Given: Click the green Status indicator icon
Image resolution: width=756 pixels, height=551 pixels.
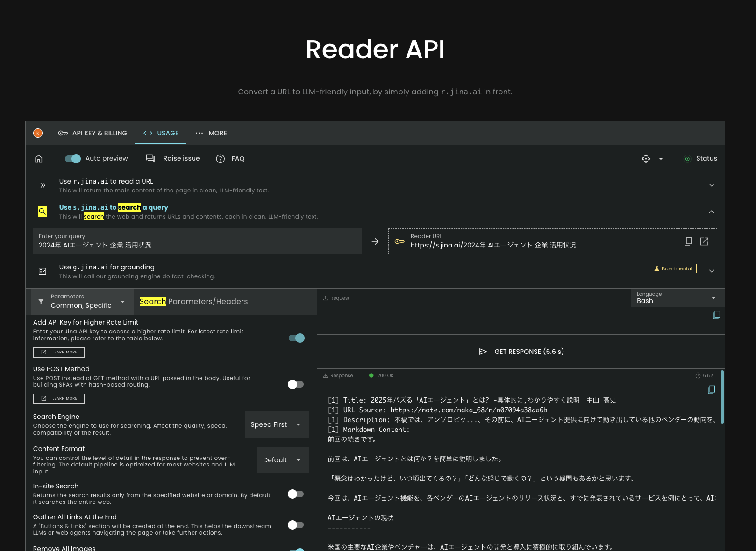Looking at the screenshot, I should pos(687,159).
